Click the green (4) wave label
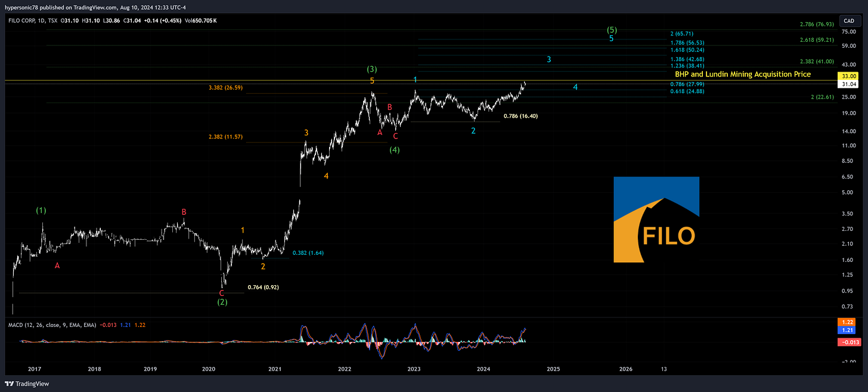 point(395,150)
